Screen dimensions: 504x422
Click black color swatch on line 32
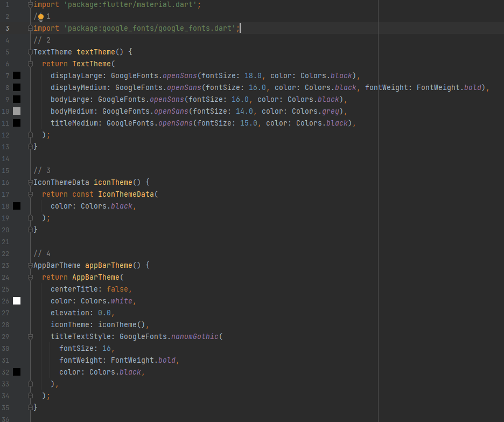point(17,372)
